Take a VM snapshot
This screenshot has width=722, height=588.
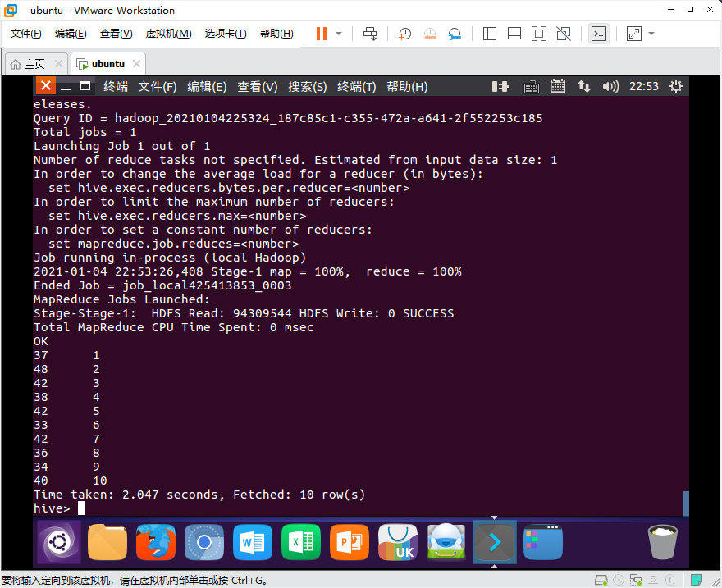tap(404, 34)
